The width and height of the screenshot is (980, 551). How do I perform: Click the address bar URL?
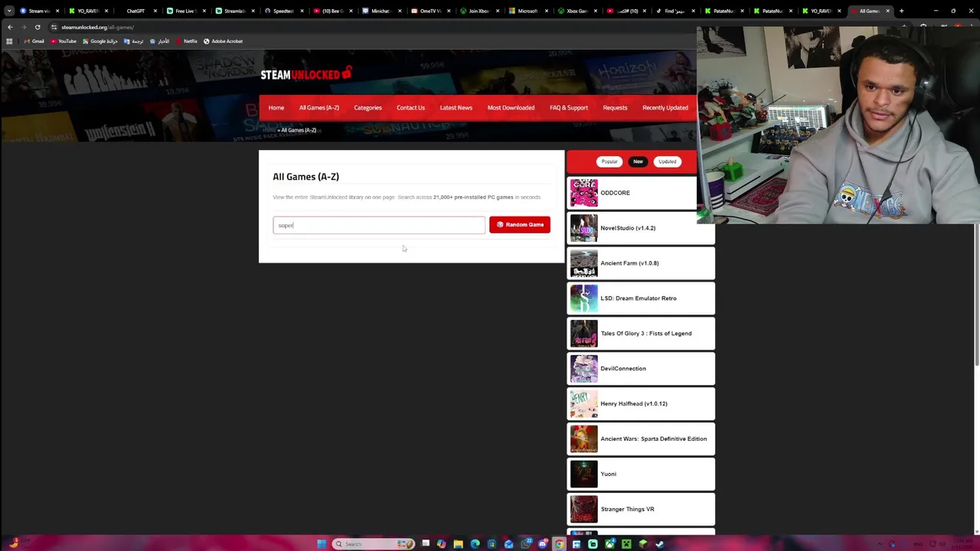click(97, 28)
